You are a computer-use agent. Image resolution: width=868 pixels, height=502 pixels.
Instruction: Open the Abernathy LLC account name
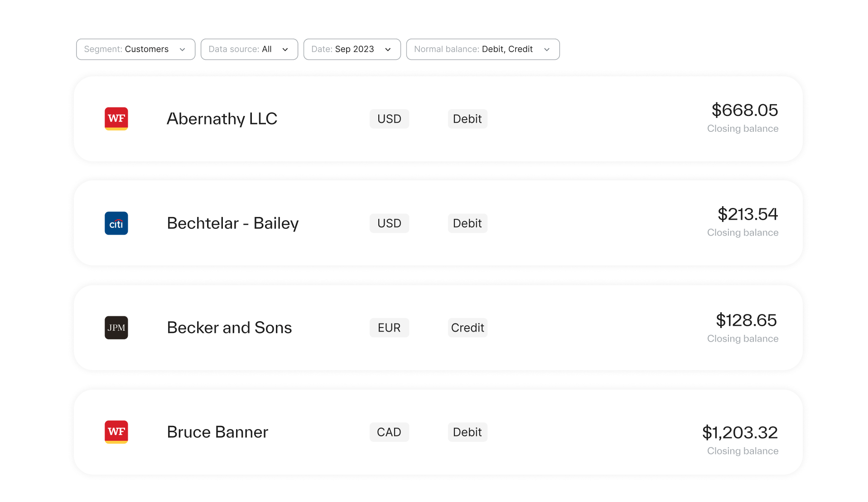222,119
